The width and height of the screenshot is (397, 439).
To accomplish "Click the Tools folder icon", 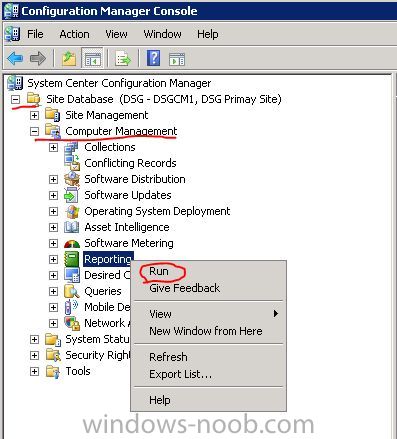I will coord(53,371).
